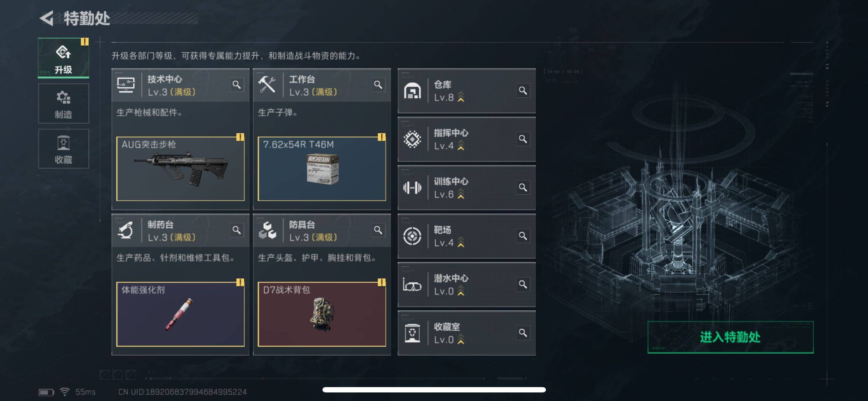Go back using the arrow beside 特勤处
Screen dimensions: 868x401
(x=47, y=18)
